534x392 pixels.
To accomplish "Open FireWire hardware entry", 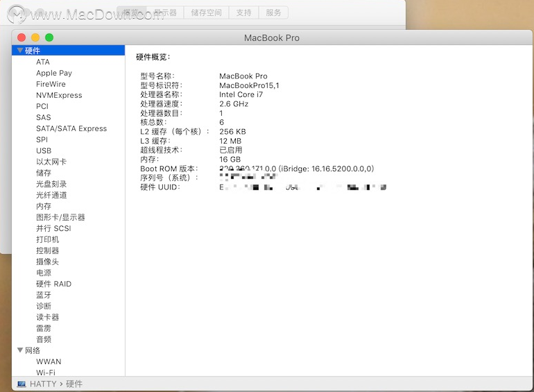I will tap(51, 84).
